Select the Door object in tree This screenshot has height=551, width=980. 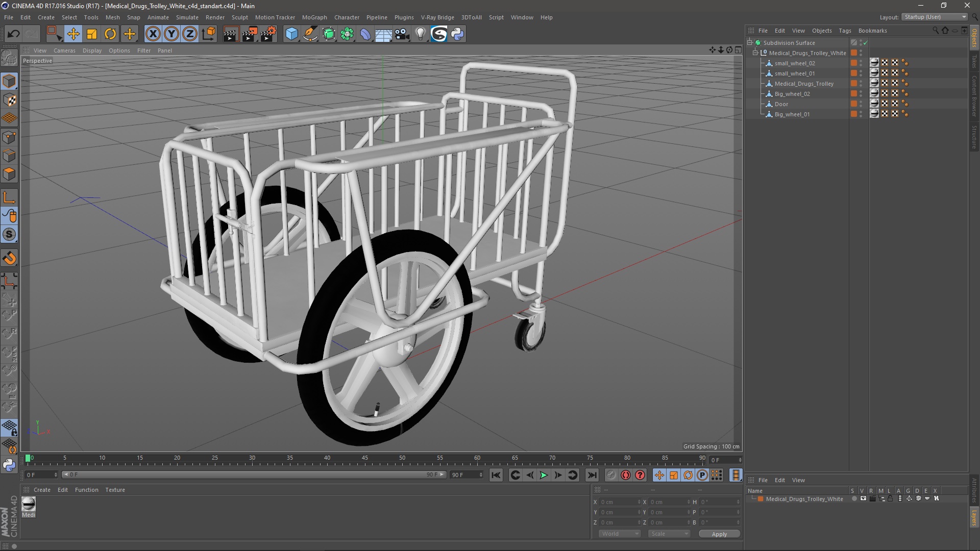(x=781, y=104)
